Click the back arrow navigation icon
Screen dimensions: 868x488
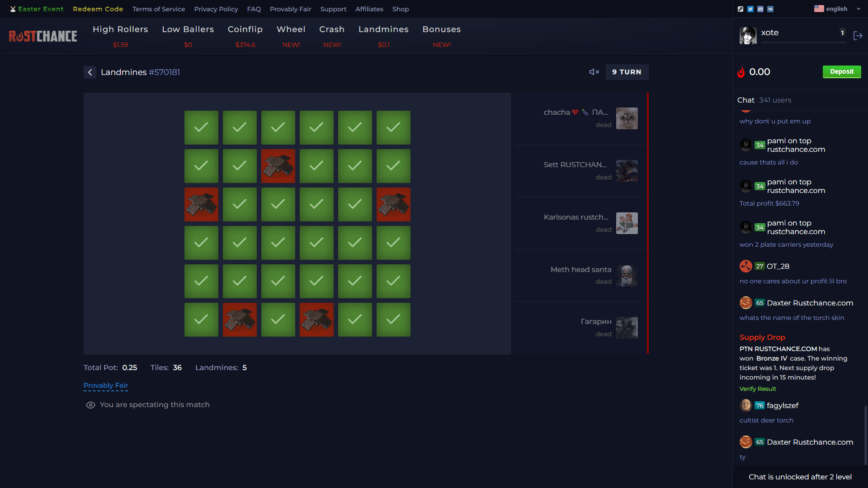pos(90,71)
